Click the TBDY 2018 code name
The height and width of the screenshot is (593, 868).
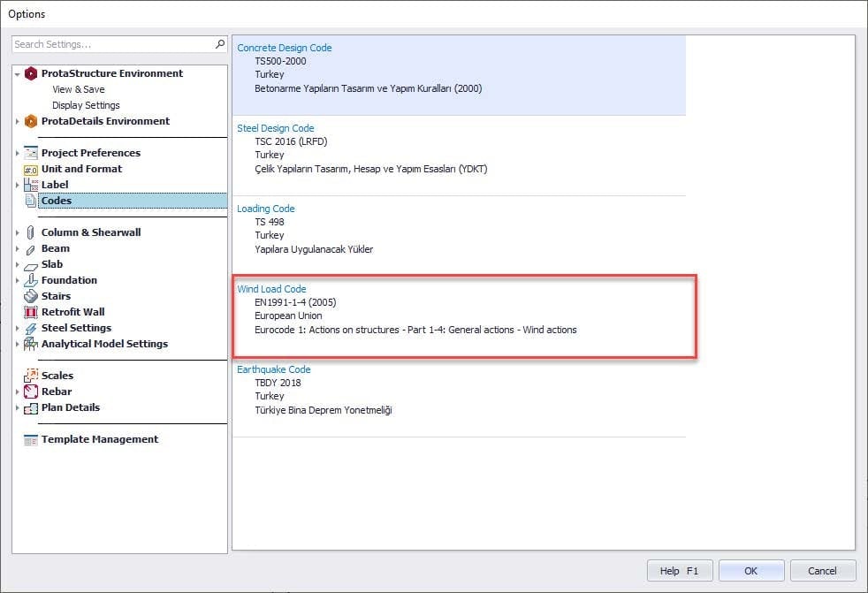click(278, 382)
